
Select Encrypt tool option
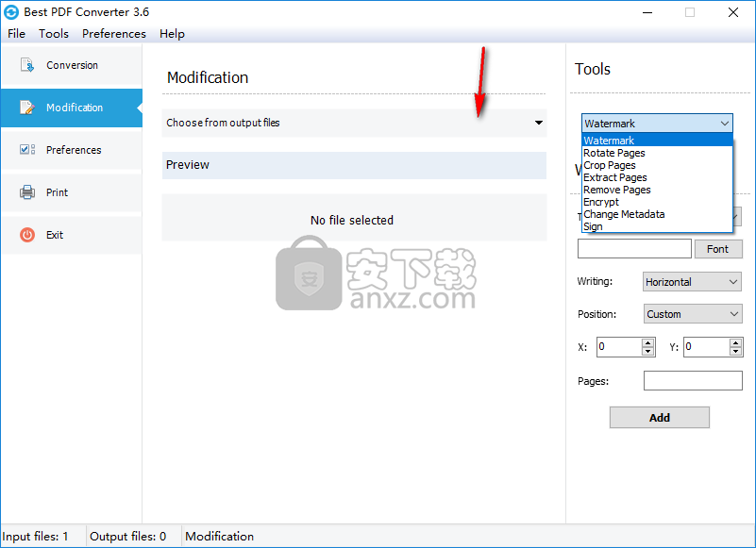click(x=657, y=202)
